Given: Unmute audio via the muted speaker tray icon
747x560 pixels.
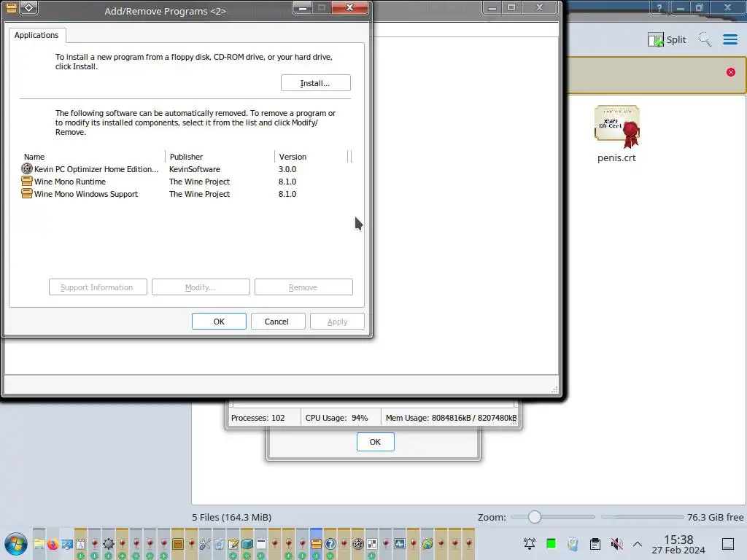Looking at the screenshot, I should pyautogui.click(x=616, y=544).
